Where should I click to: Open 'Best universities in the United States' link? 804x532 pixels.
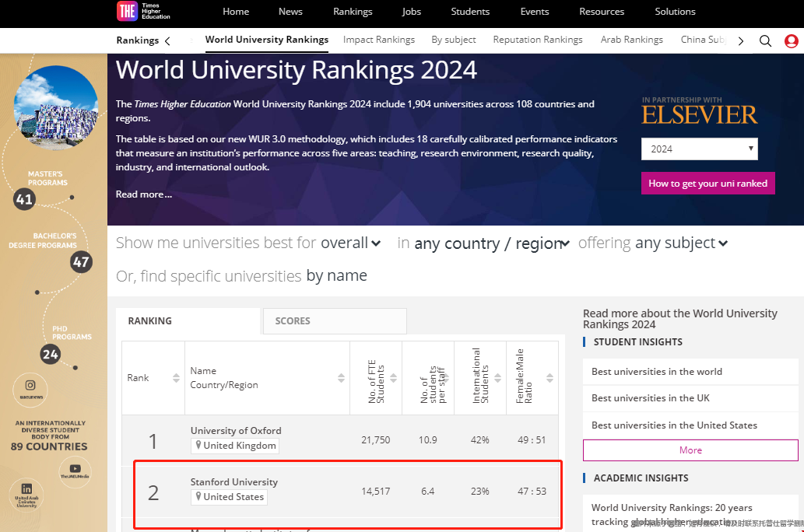[x=674, y=425]
